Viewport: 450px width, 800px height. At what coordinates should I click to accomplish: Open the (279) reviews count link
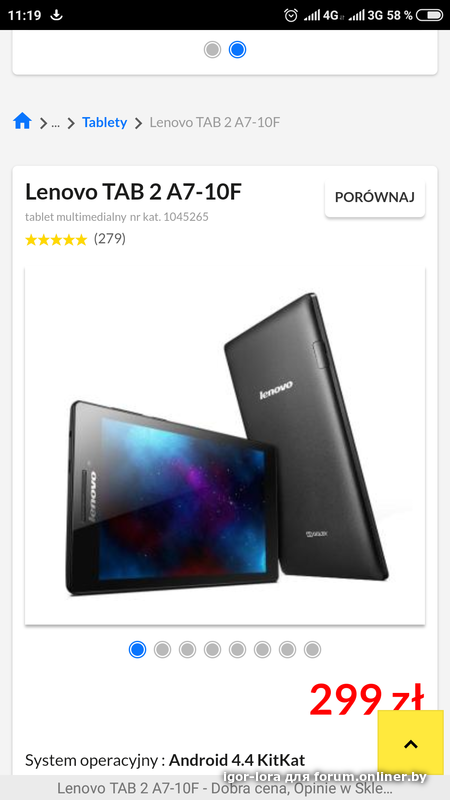pyautogui.click(x=110, y=239)
